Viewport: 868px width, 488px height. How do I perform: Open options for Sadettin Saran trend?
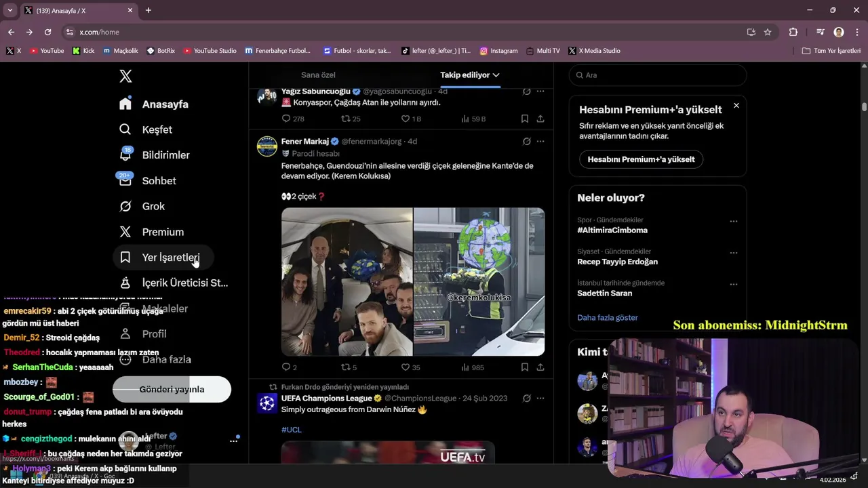[x=733, y=285]
